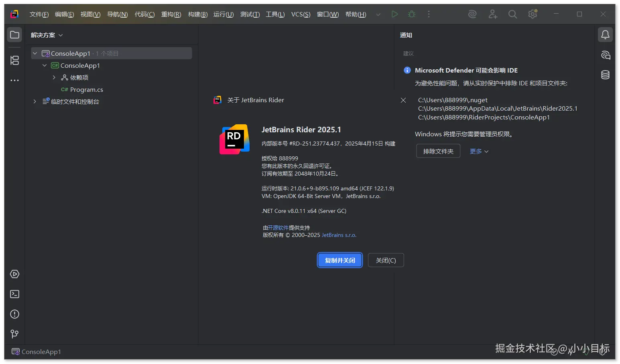Click the build number #RD-251.23774.437 text
Screen dimensions: 620x364
(315, 144)
